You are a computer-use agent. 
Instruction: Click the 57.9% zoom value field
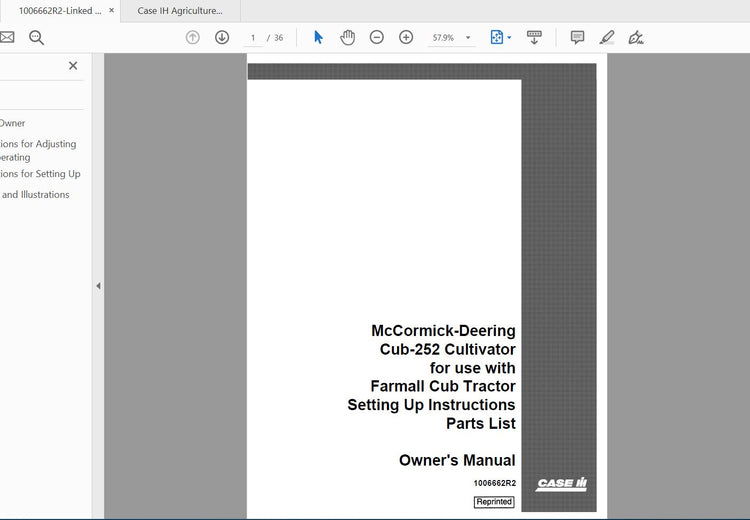point(443,38)
